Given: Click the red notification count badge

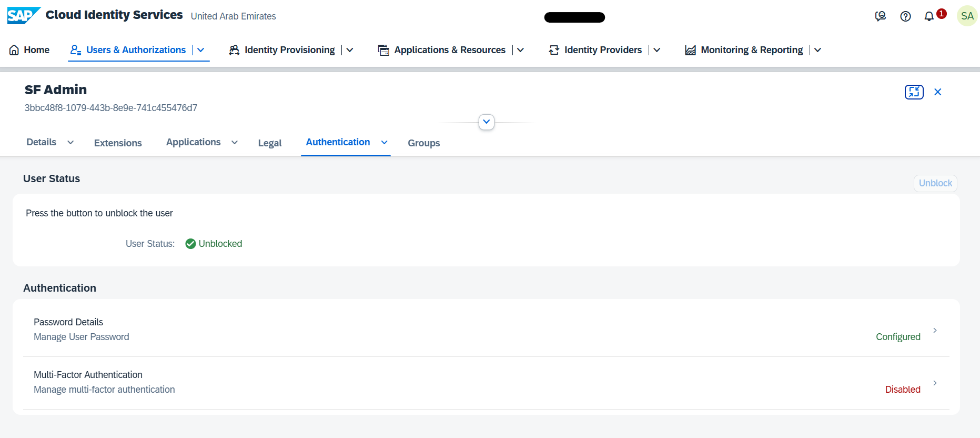Looking at the screenshot, I should point(942,14).
